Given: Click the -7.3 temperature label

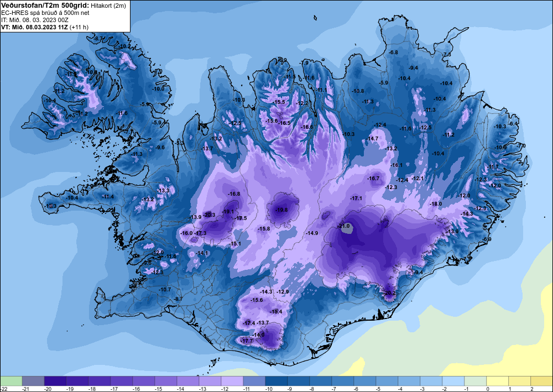Looking at the screenshot, I should click(x=447, y=54).
